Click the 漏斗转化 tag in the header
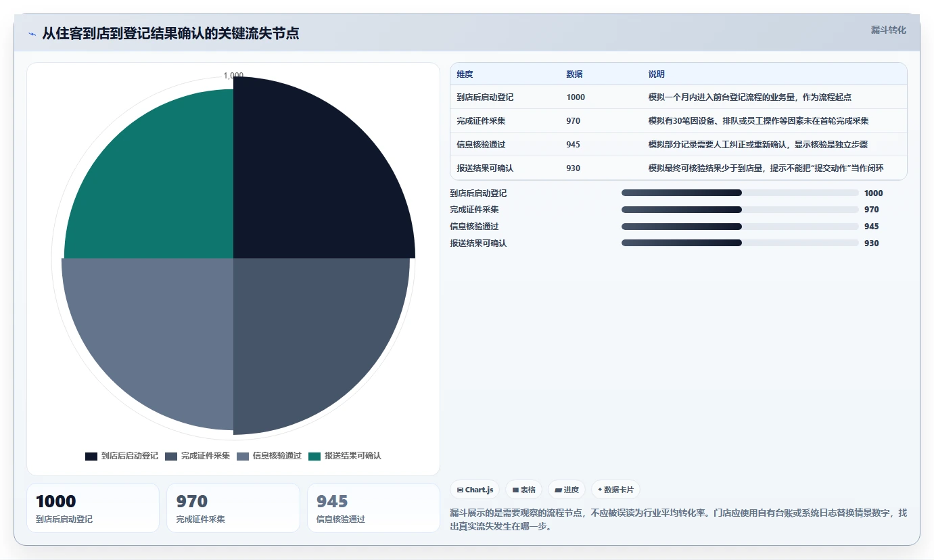The height and width of the screenshot is (560, 934). (x=888, y=30)
